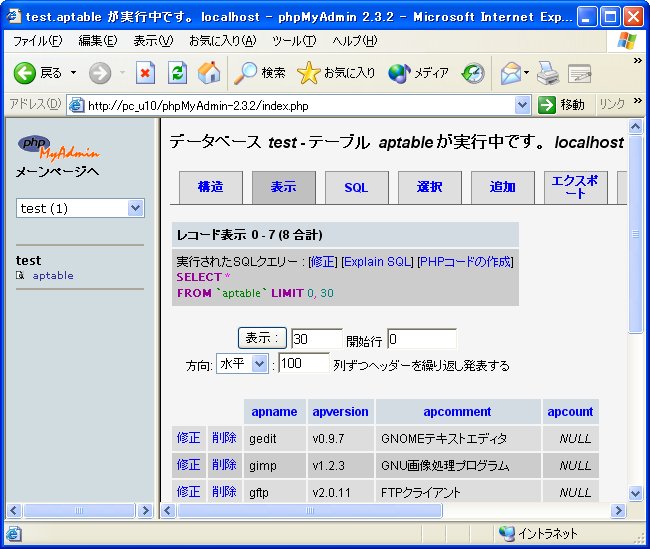The image size is (650, 549).
Task: Click rows-to-show field containing 30
Action: point(317,339)
